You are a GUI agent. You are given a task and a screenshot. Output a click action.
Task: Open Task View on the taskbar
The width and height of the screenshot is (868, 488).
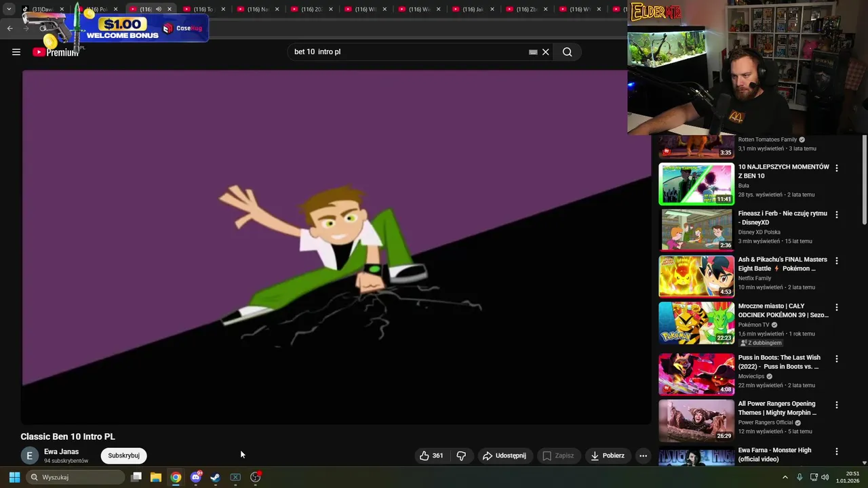pos(136,477)
